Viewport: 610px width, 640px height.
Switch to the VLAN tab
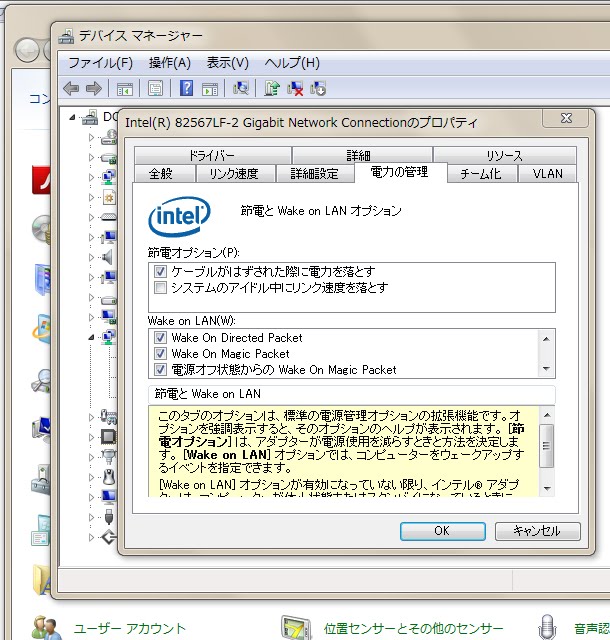point(548,173)
